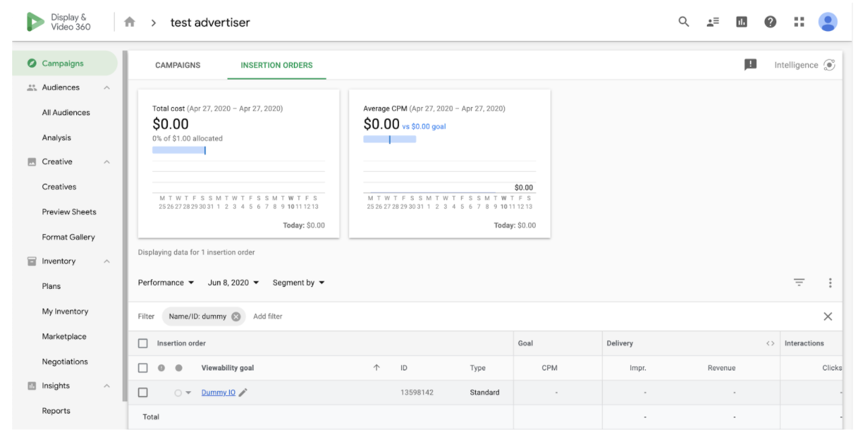Switch to the CAMPAIGNS tab
Viewport: 868px width, 443px height.
[178, 65]
